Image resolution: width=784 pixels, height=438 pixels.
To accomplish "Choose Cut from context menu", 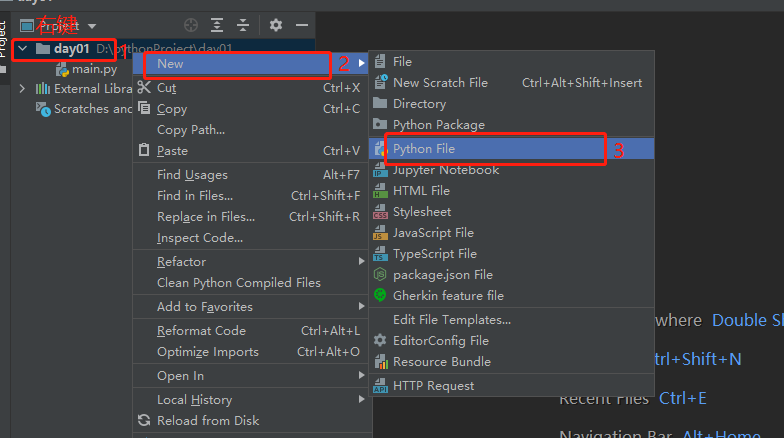I will pos(250,88).
